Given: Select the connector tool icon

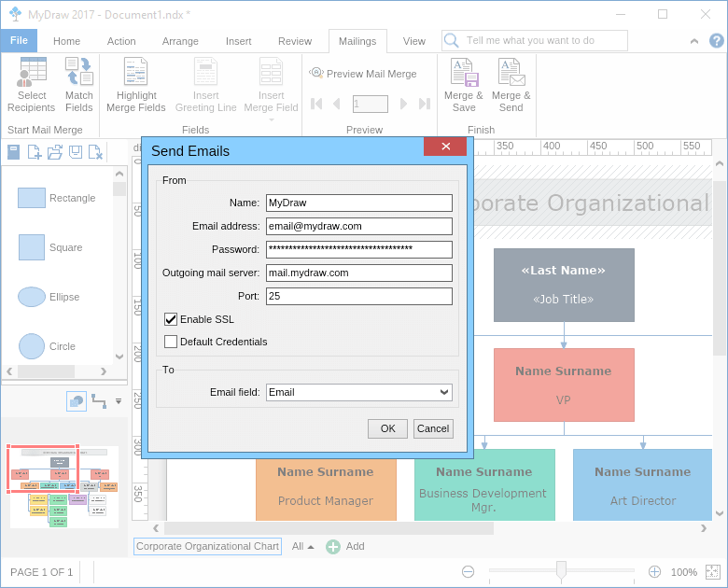Looking at the screenshot, I should (98, 401).
